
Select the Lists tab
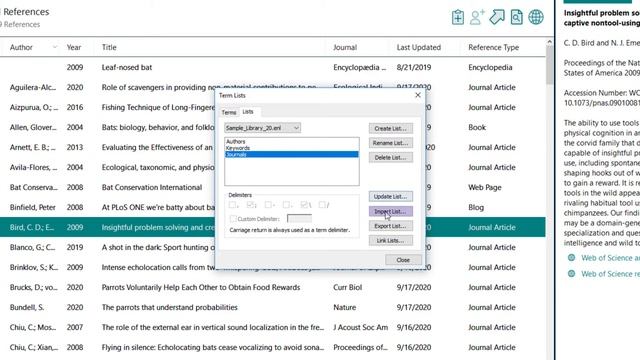(x=248, y=111)
